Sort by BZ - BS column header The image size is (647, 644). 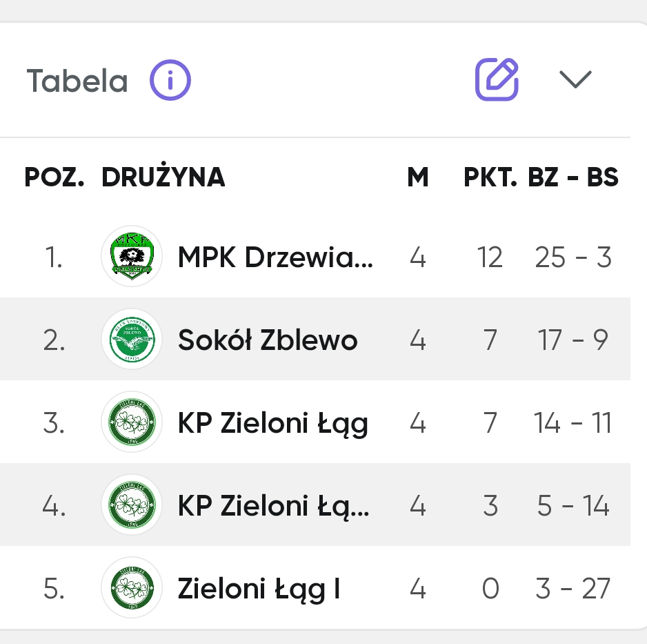pos(573,177)
